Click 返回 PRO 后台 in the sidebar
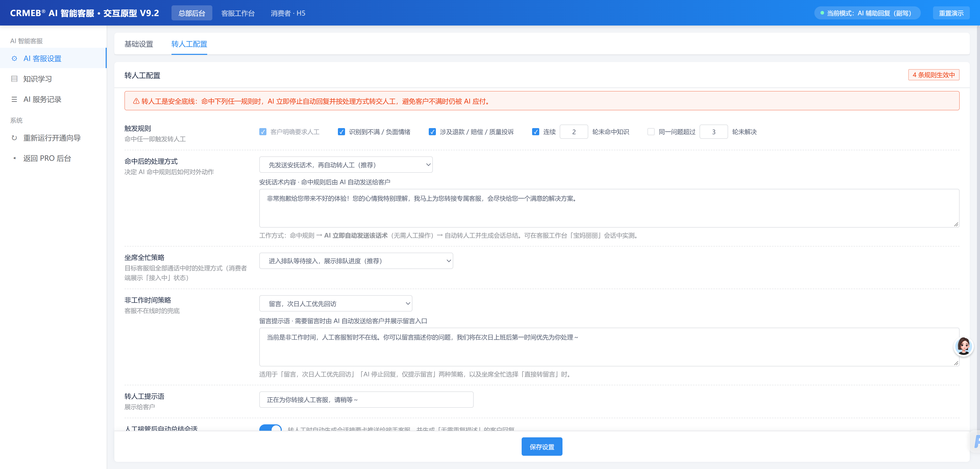 click(x=53, y=158)
